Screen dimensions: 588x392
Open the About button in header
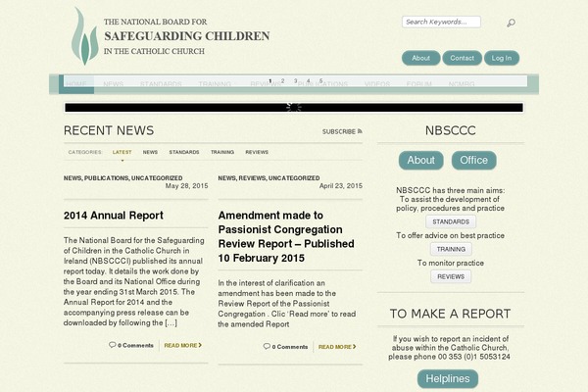420,58
